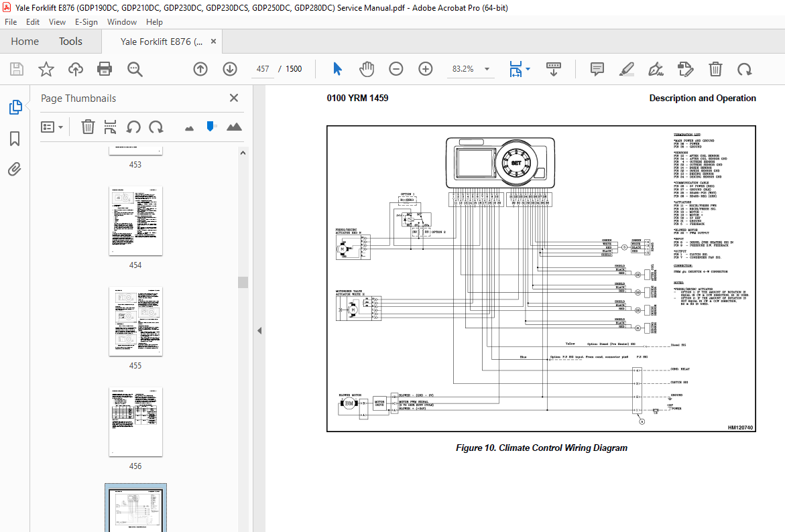Insert pages icon in thumbnails panel
This screenshot has width=785, height=532.
[110, 127]
